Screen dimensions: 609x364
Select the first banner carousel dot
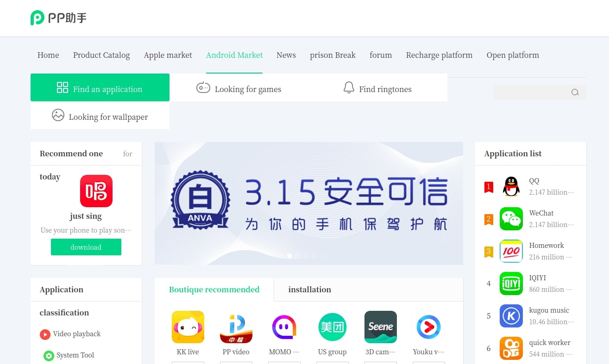tap(289, 256)
